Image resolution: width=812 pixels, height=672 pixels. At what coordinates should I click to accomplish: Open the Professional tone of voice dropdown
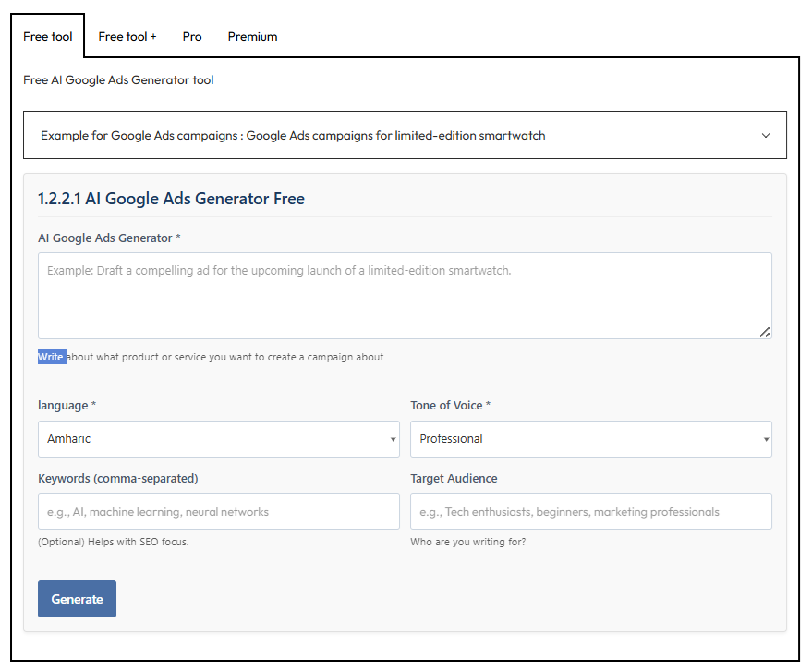[590, 439]
